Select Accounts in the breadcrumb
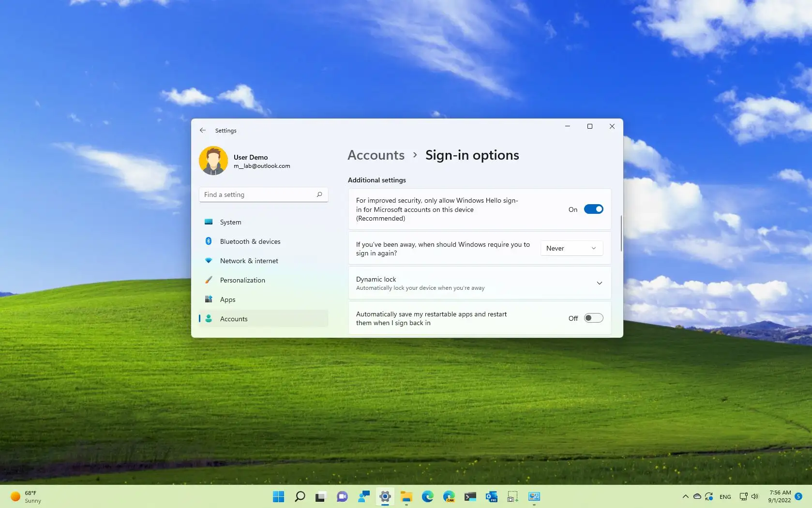This screenshot has width=812, height=508. coord(376,155)
